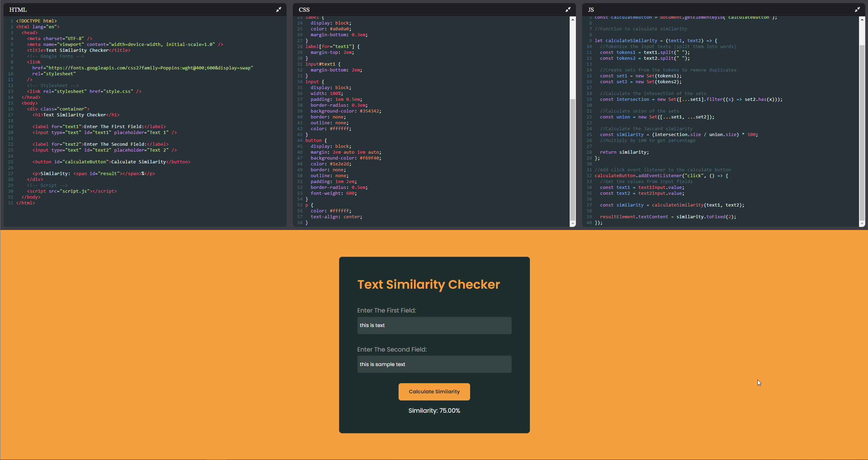The image size is (868, 460).
Task: Click the Similarity 75.00% result text
Action: click(434, 411)
